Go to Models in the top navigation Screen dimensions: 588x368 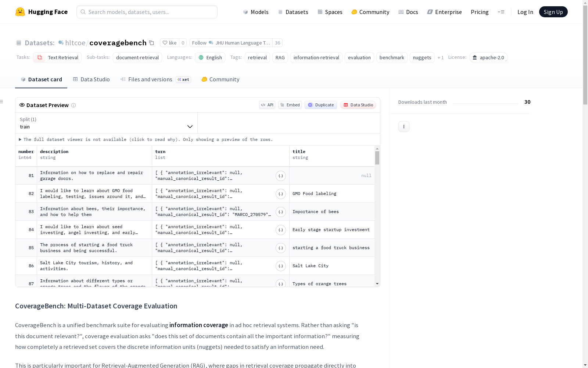[x=256, y=12]
